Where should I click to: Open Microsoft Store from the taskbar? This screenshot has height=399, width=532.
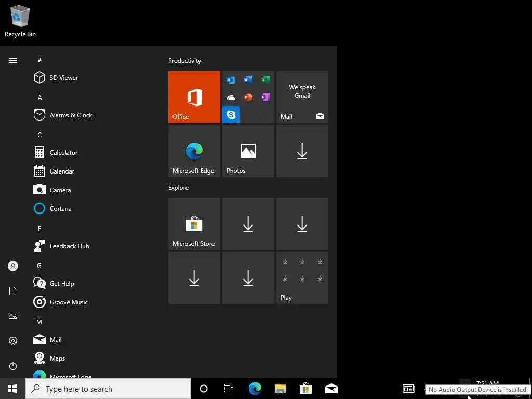click(x=305, y=389)
